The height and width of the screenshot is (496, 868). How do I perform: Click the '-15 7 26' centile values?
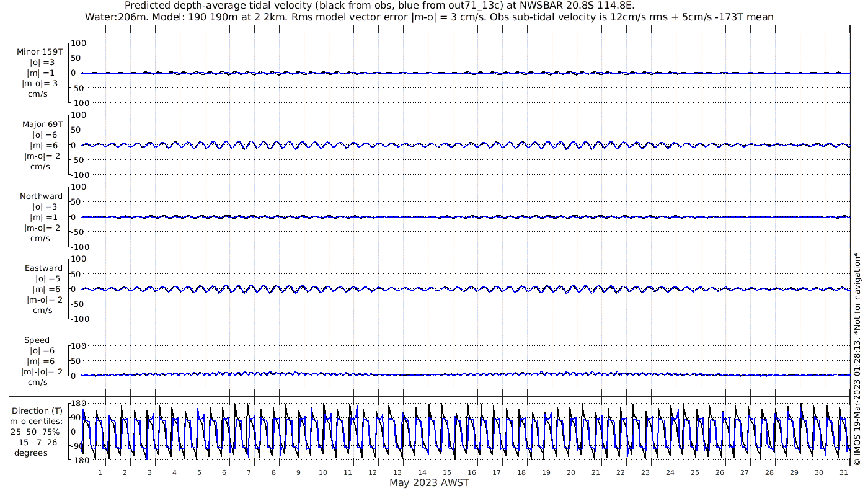(x=37, y=443)
